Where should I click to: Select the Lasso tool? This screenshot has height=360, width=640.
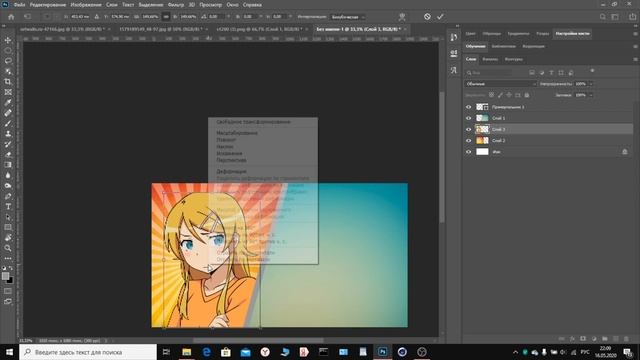point(8,61)
